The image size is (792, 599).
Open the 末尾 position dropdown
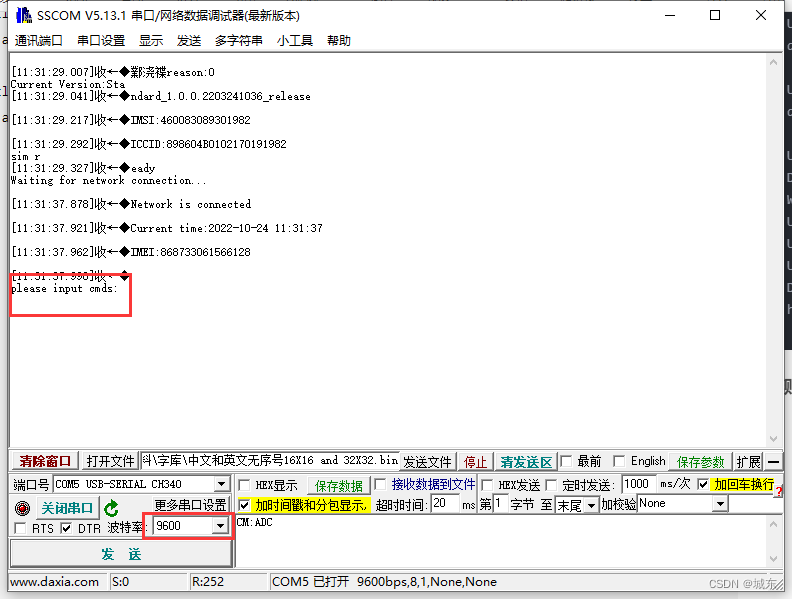click(x=591, y=505)
